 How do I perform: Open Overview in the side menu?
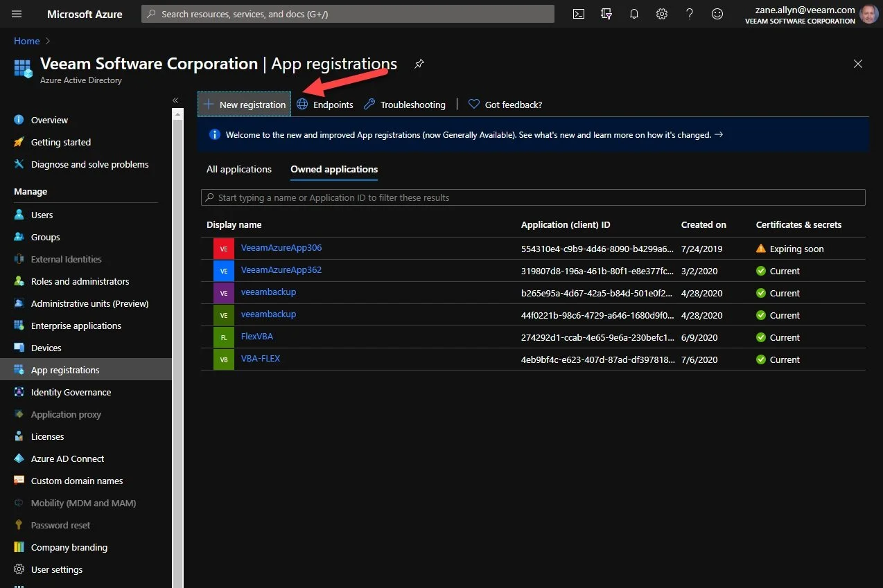(x=49, y=120)
